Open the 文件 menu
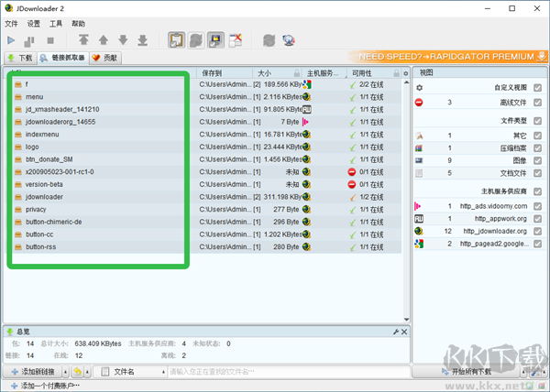Image resolution: width=550 pixels, height=392 pixels. tap(11, 24)
